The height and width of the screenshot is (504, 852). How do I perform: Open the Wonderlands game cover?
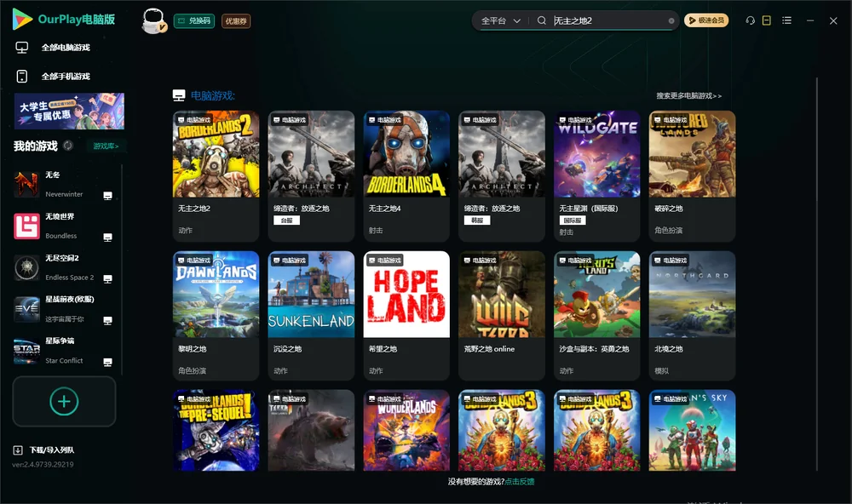pyautogui.click(x=406, y=430)
